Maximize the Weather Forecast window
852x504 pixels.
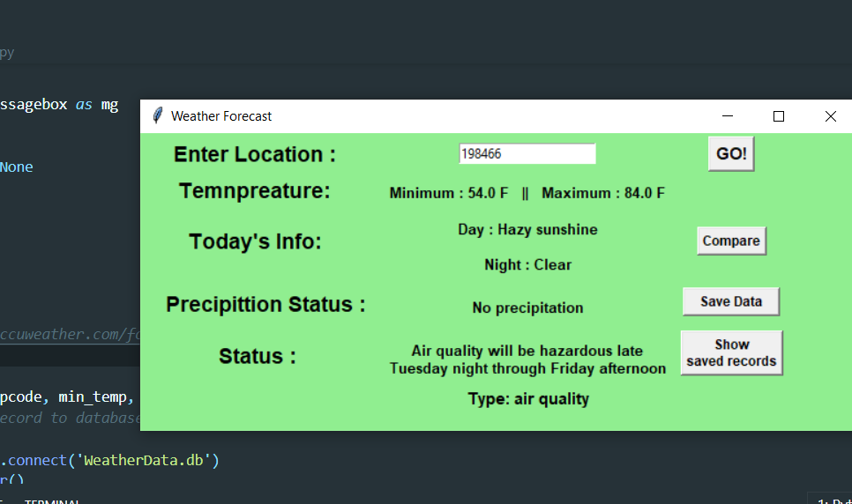[779, 116]
